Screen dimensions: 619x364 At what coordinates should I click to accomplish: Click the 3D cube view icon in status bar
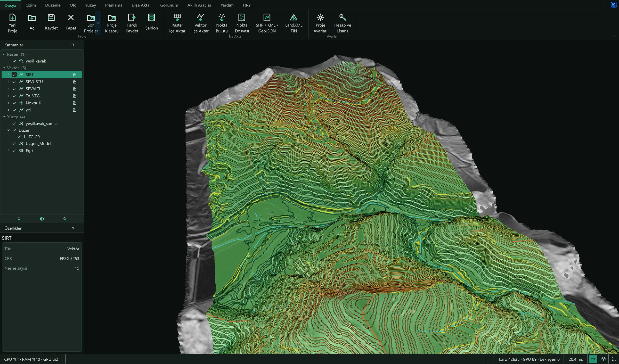pos(604,359)
